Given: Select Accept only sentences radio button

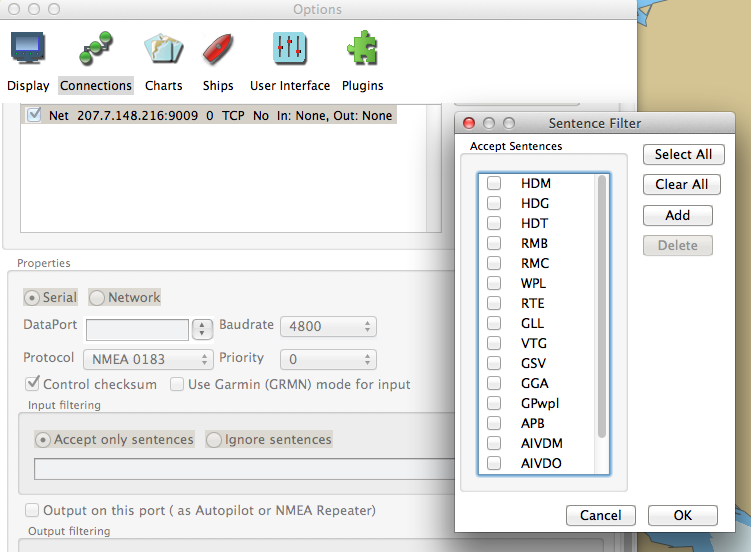Looking at the screenshot, I should point(43,439).
